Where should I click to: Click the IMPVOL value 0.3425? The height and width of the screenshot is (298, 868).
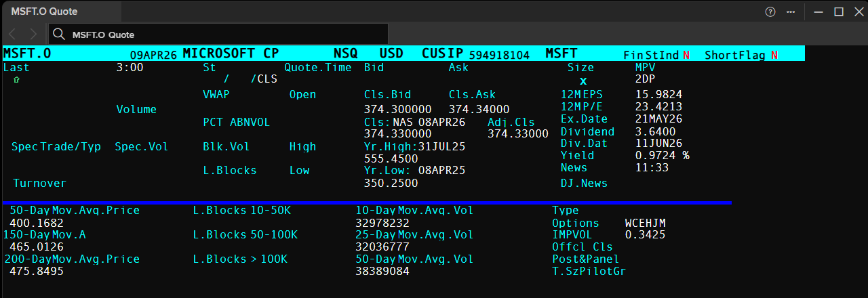[x=645, y=235]
